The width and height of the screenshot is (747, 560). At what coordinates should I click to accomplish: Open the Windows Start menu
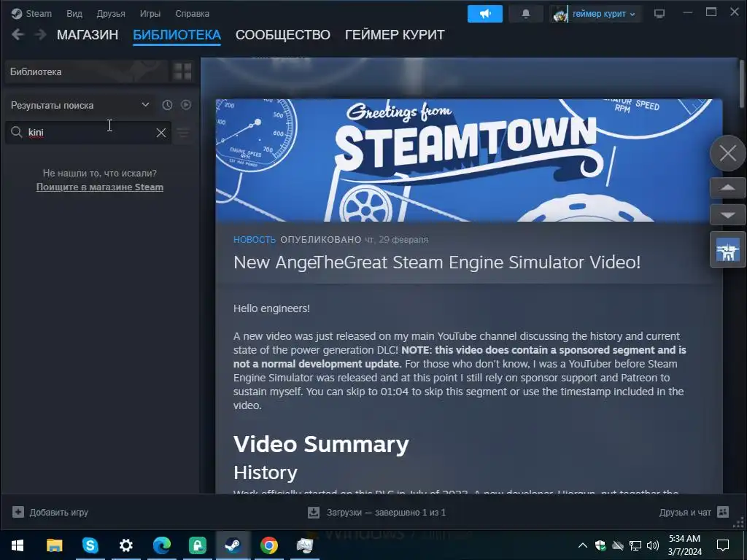tap(18, 545)
